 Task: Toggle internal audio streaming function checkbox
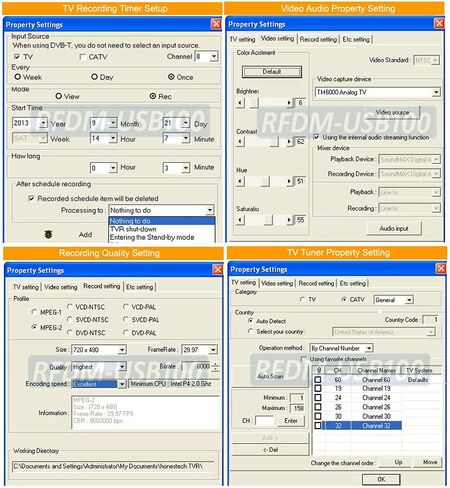(316, 137)
